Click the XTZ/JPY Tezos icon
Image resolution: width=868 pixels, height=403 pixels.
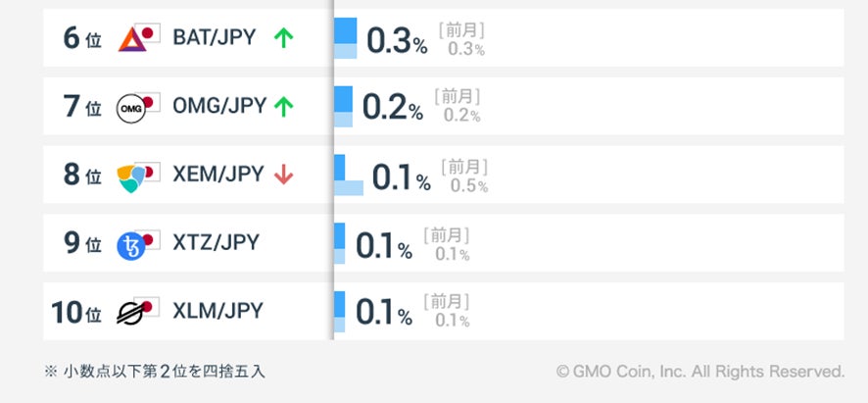(137, 244)
